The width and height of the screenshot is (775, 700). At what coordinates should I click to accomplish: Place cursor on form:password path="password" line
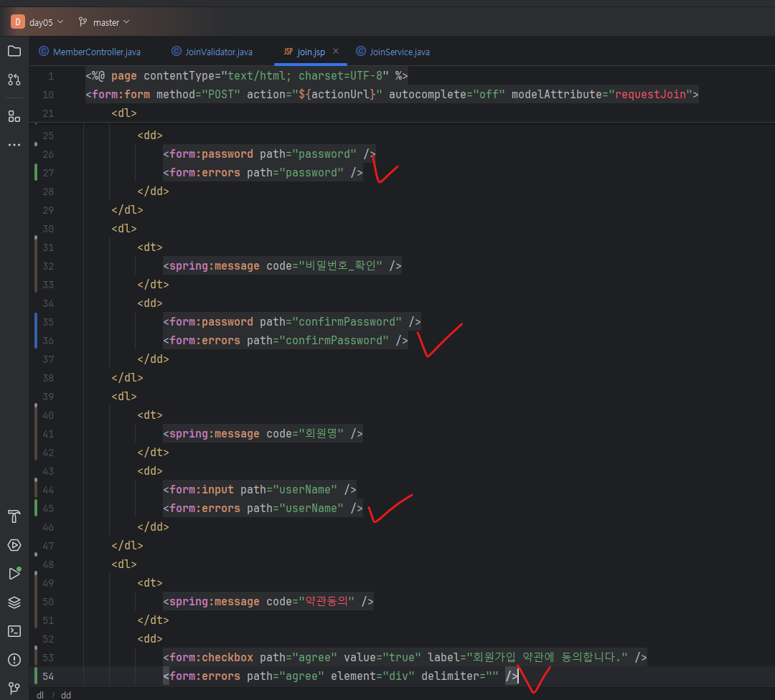269,154
